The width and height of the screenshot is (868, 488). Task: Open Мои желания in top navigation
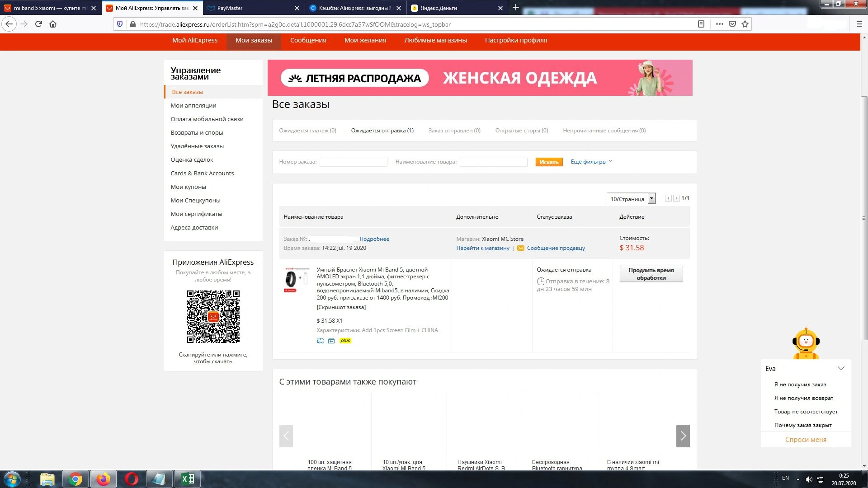coord(365,40)
